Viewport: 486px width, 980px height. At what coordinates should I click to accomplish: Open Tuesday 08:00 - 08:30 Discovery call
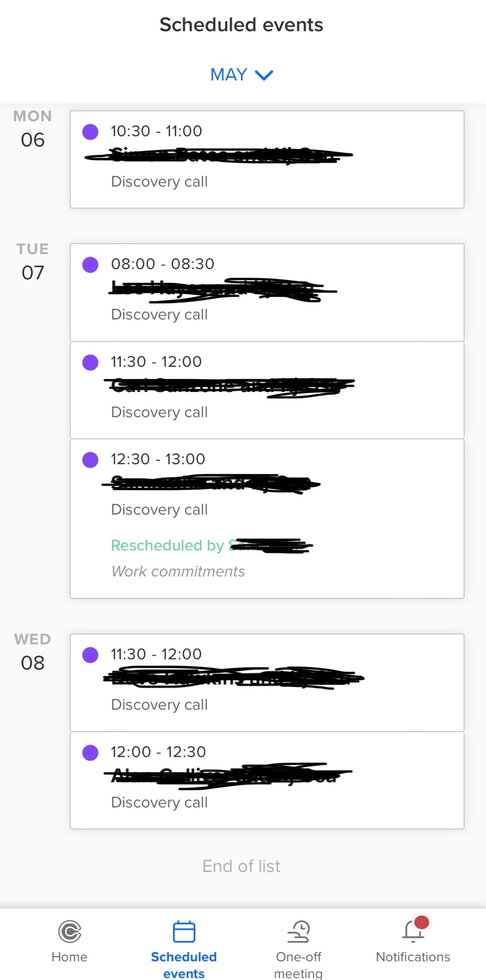click(x=267, y=292)
